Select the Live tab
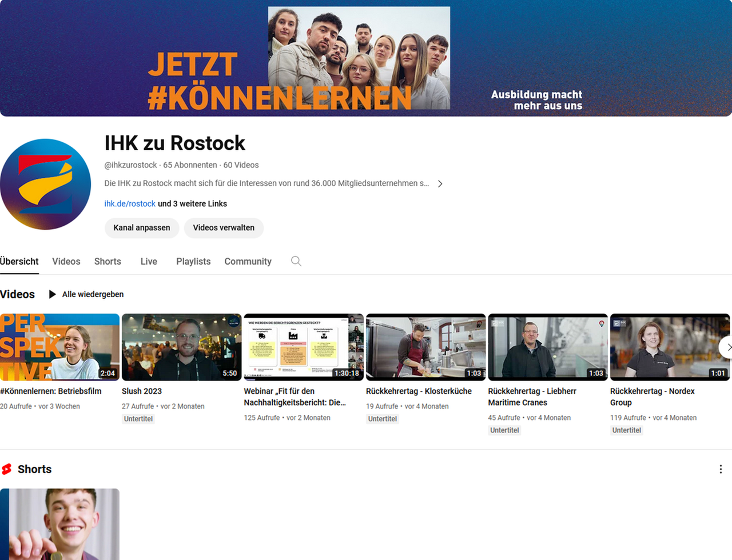The width and height of the screenshot is (732, 560). tap(149, 261)
